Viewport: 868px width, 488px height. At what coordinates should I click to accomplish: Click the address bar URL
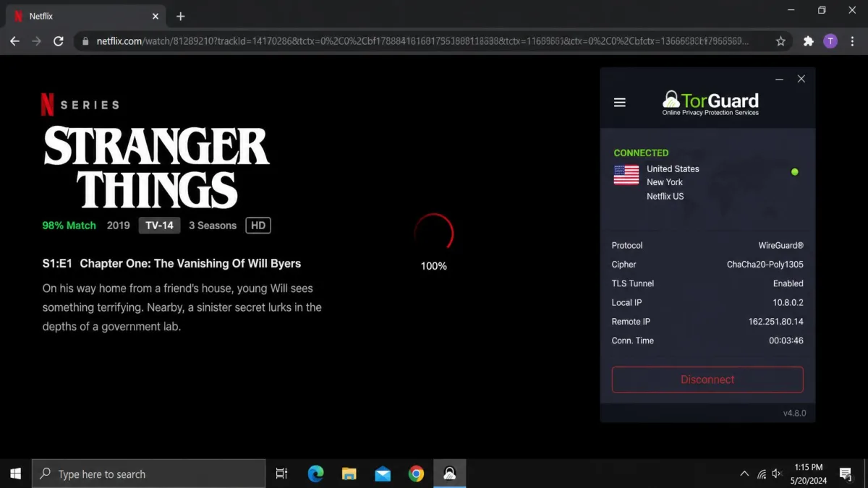click(422, 41)
